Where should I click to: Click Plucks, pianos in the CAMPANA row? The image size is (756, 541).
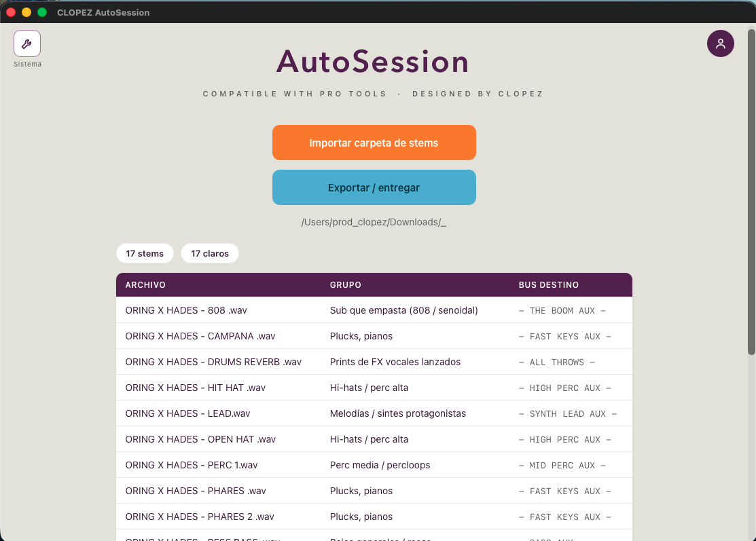361,336
